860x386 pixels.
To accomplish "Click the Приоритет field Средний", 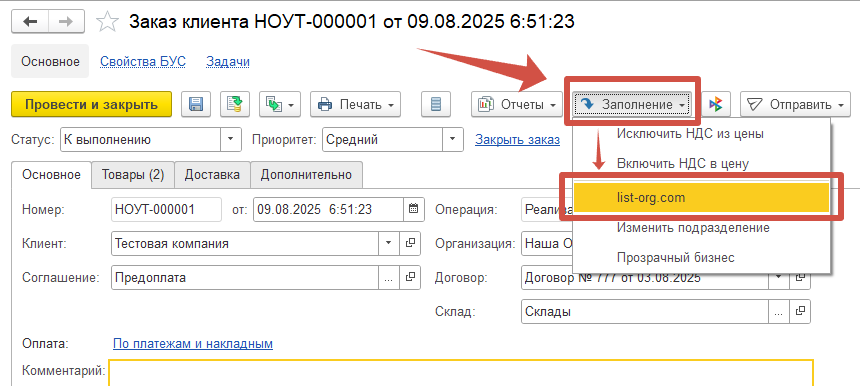I will (383, 140).
